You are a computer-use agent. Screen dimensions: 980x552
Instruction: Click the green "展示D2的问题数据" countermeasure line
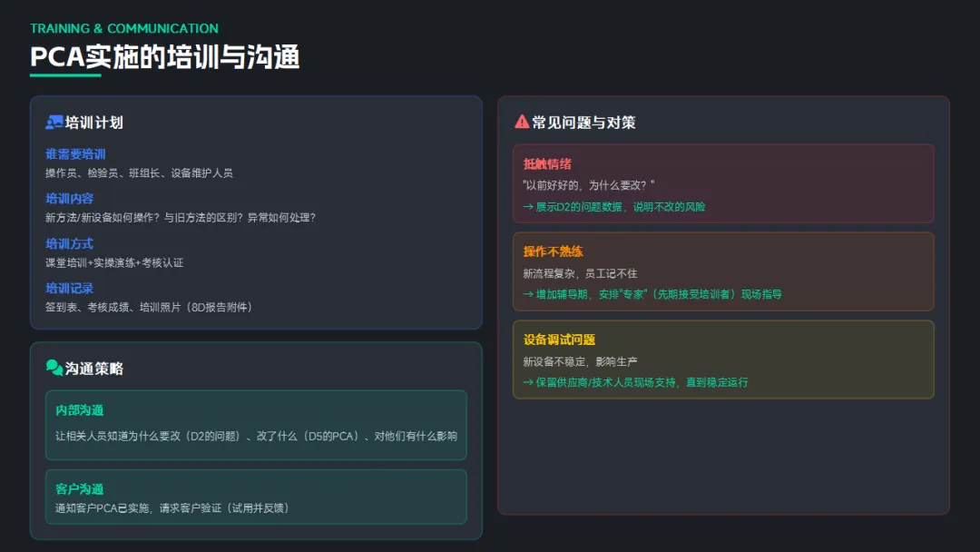pos(614,207)
